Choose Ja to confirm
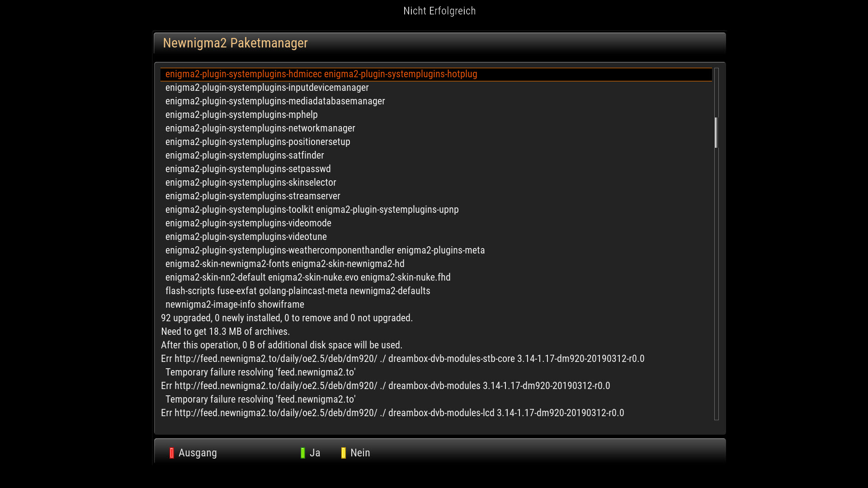 (315, 453)
